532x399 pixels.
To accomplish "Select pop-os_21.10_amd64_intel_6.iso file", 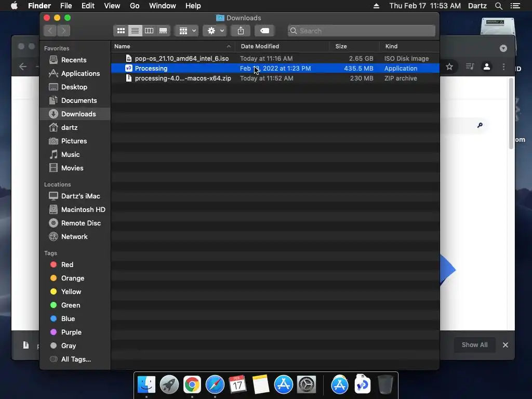I will point(275,59).
